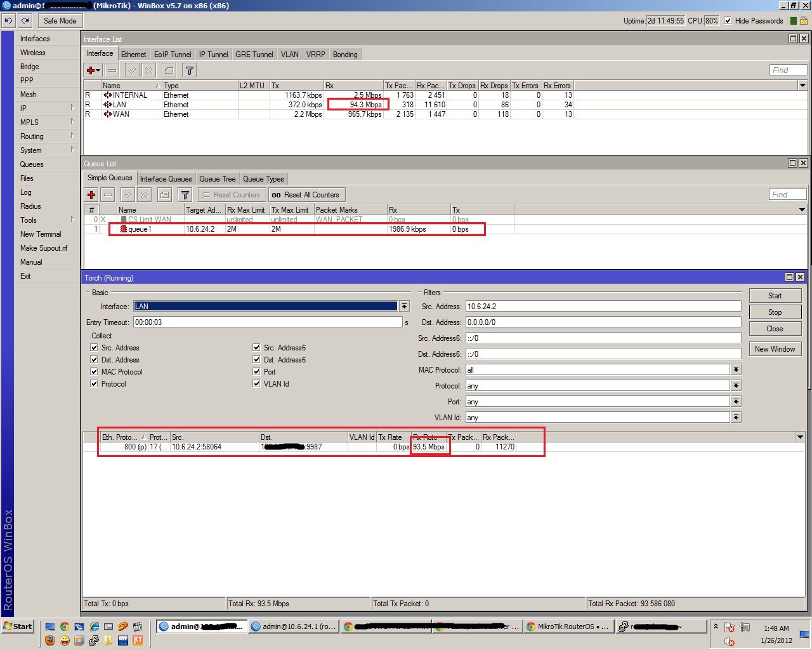Screen dimensions: 812x650
Task: Switch to admin@10.6.24.1 WinBox taskbar window
Action: pyautogui.click(x=293, y=627)
